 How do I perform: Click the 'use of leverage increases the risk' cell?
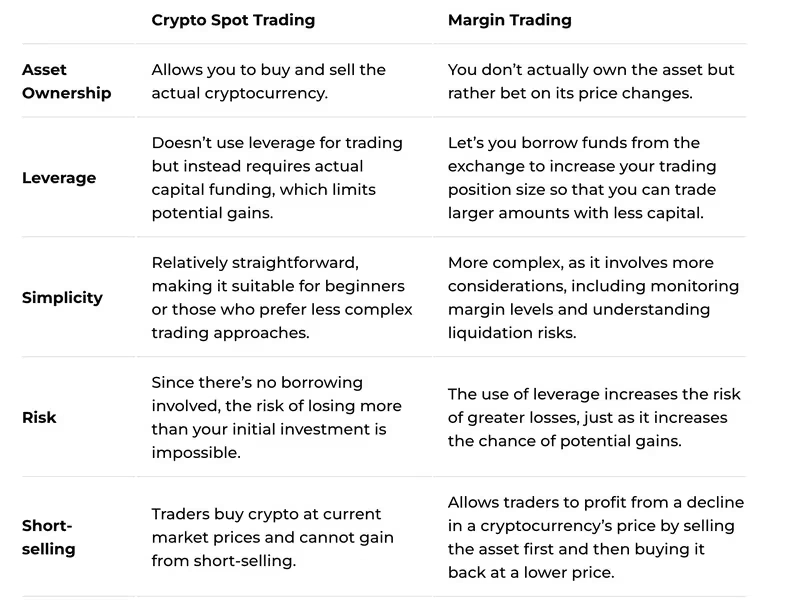pos(594,417)
